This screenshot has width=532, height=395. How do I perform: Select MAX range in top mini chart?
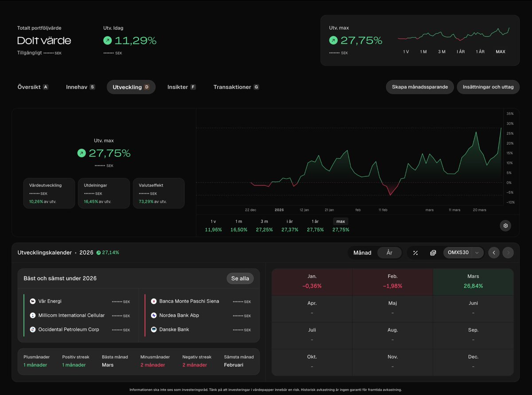(501, 52)
